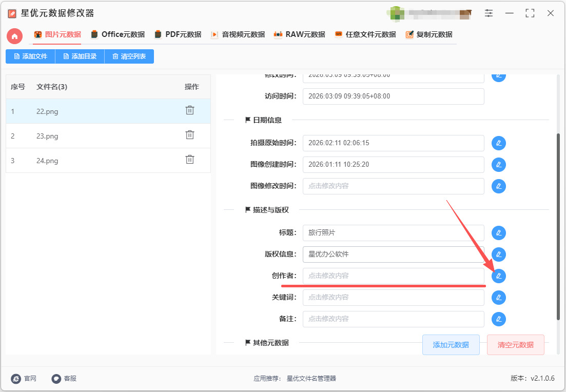Click the 添加文件 button

(30, 56)
